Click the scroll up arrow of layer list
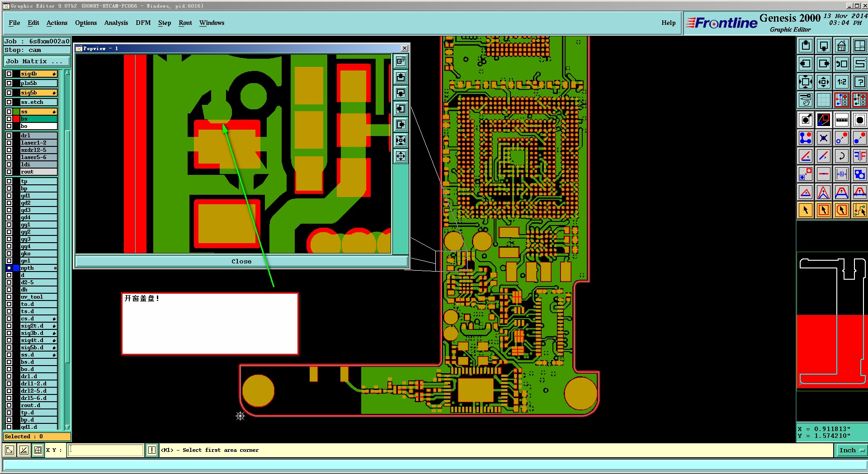 68,72
